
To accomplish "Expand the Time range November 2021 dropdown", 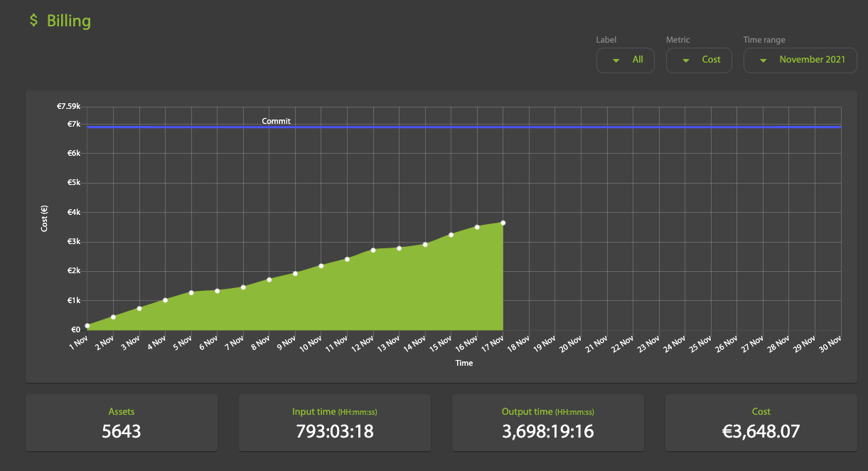I will [x=800, y=60].
